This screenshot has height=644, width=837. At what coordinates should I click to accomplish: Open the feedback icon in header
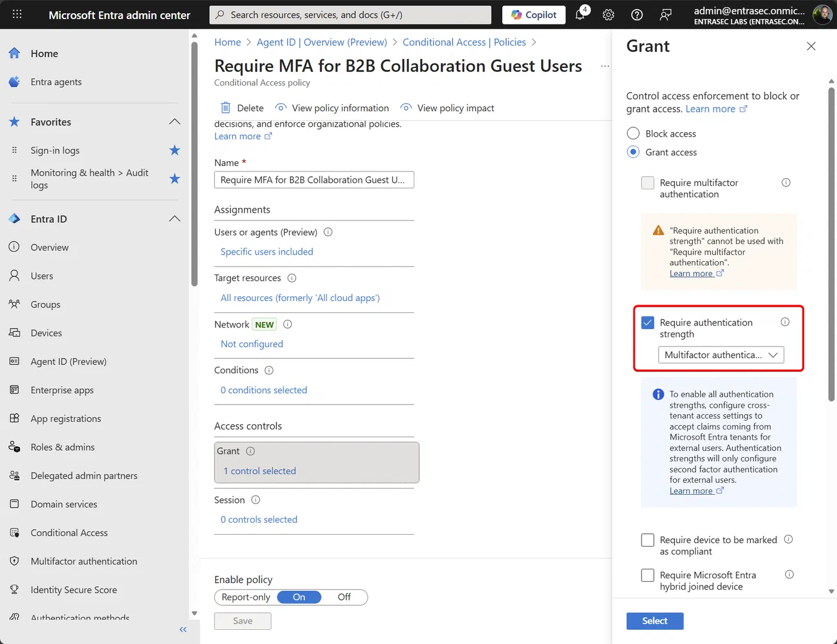(x=665, y=15)
